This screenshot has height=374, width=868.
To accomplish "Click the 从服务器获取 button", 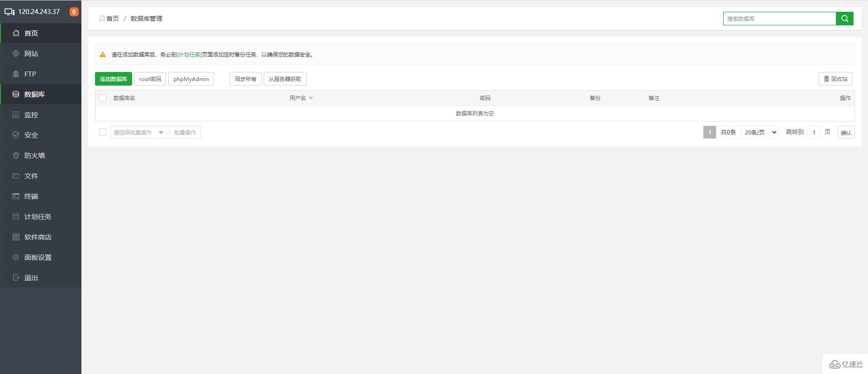I will coord(285,79).
